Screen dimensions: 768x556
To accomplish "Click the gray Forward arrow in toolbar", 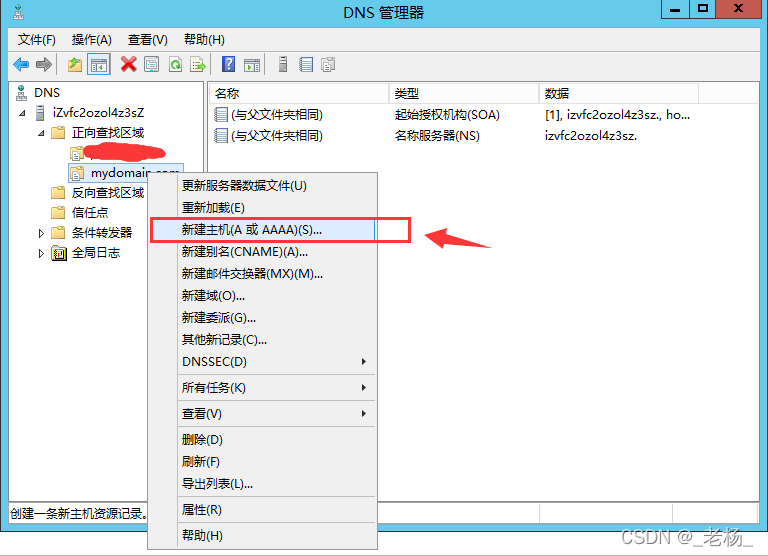I will (x=44, y=64).
